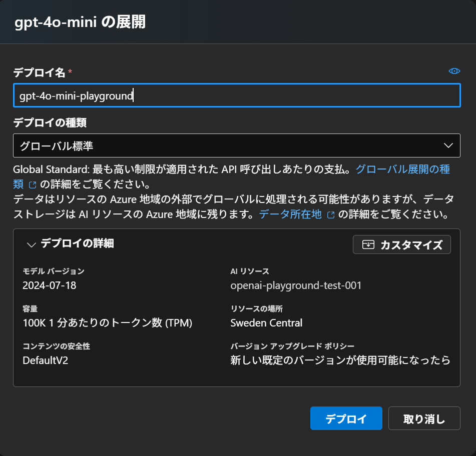Click the DefaultV2 content safety value
The height and width of the screenshot is (456, 476).
46,360
